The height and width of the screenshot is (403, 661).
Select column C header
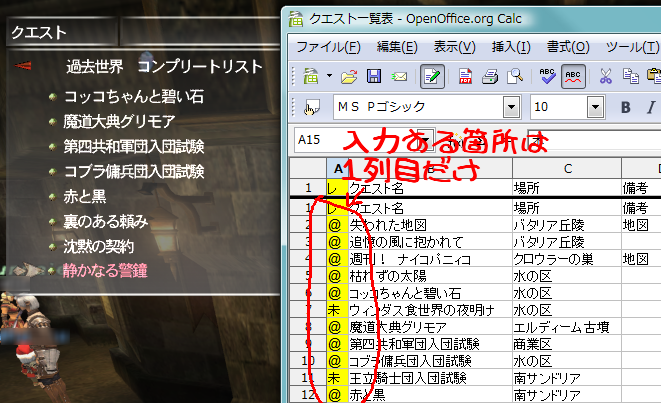(567, 169)
